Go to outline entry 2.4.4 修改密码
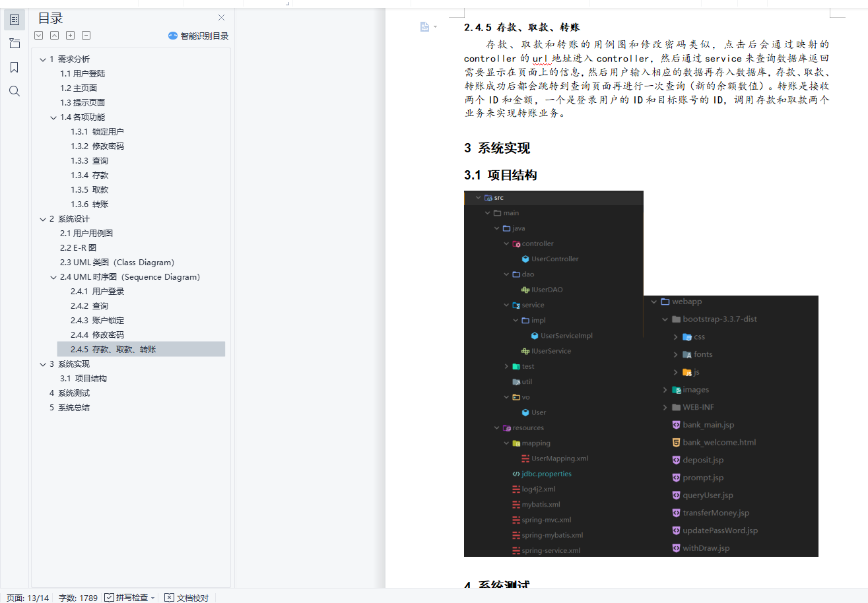868x603 pixels. 97,334
